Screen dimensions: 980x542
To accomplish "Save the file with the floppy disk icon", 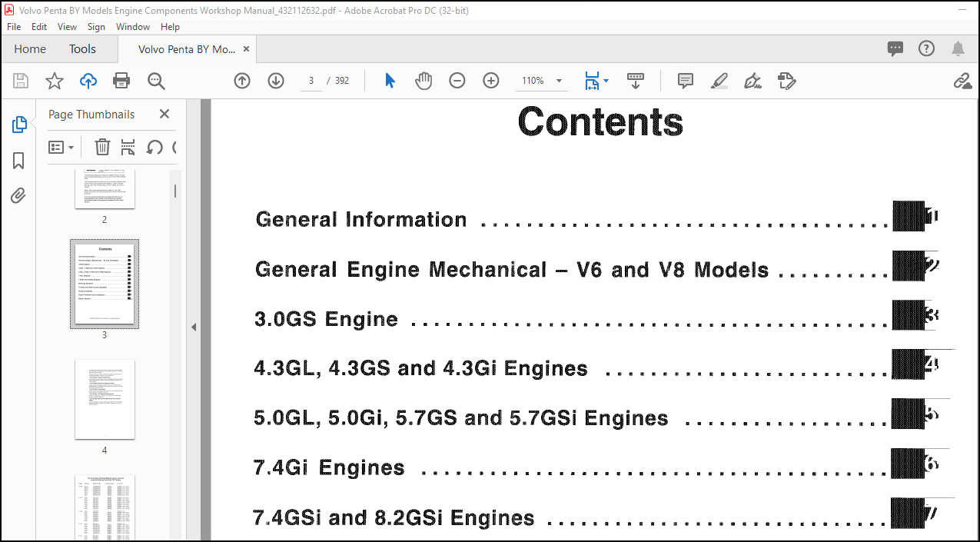I will (21, 81).
